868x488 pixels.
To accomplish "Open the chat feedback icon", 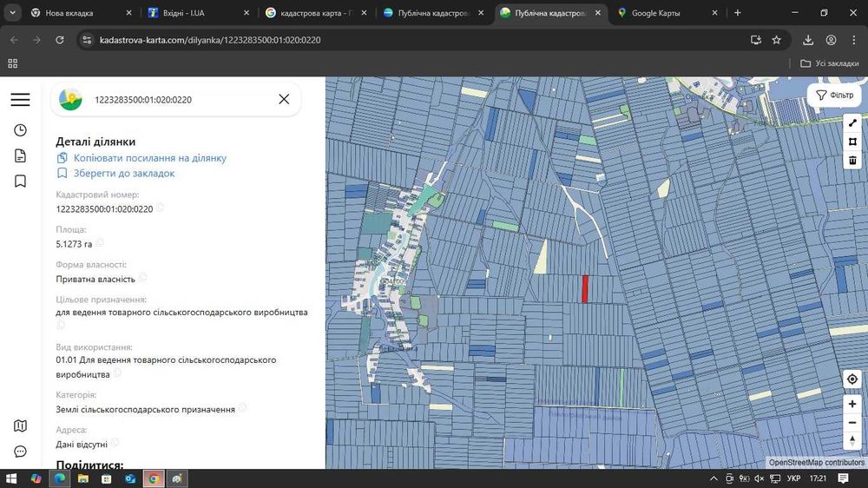I will (x=20, y=452).
